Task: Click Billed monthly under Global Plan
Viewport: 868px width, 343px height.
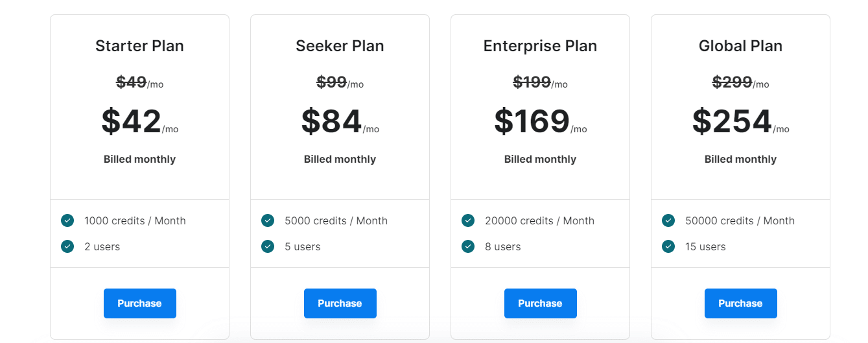Action: click(740, 159)
